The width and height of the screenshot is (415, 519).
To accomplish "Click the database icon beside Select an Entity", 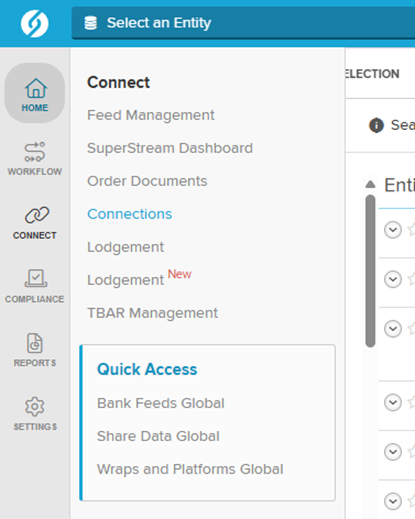I will (x=91, y=23).
